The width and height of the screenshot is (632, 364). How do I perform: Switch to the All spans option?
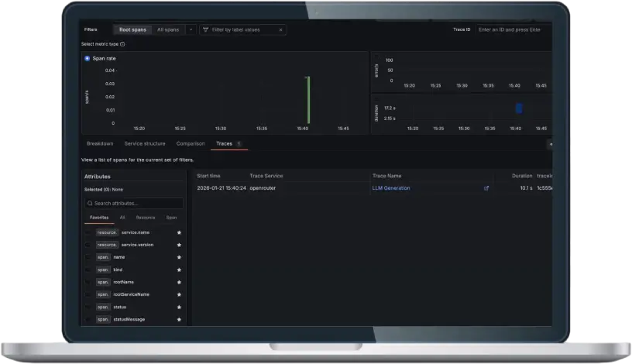pos(168,30)
